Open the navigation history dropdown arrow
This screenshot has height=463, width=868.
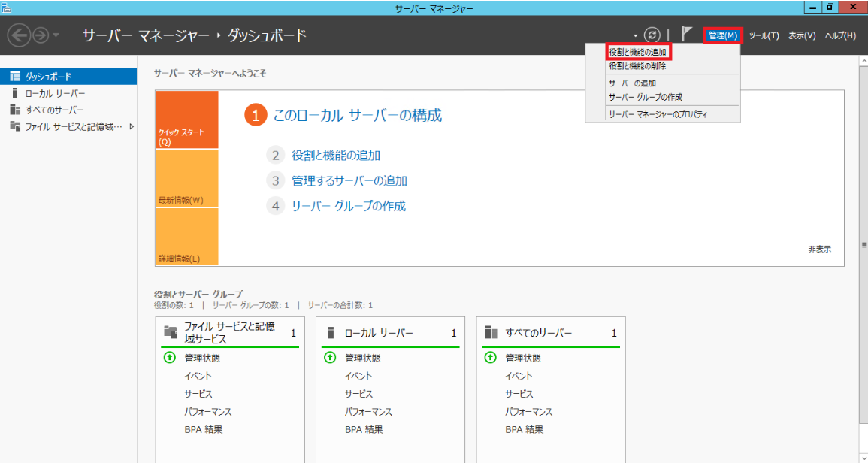coord(56,36)
